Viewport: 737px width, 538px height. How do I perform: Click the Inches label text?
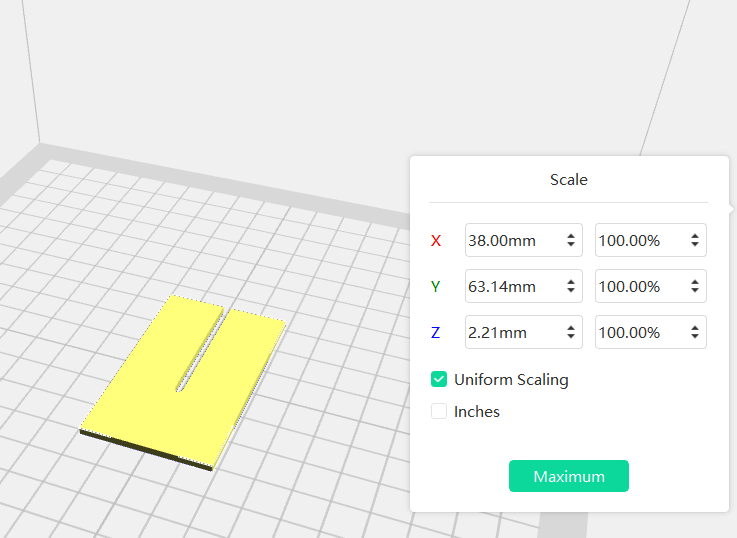click(x=477, y=412)
